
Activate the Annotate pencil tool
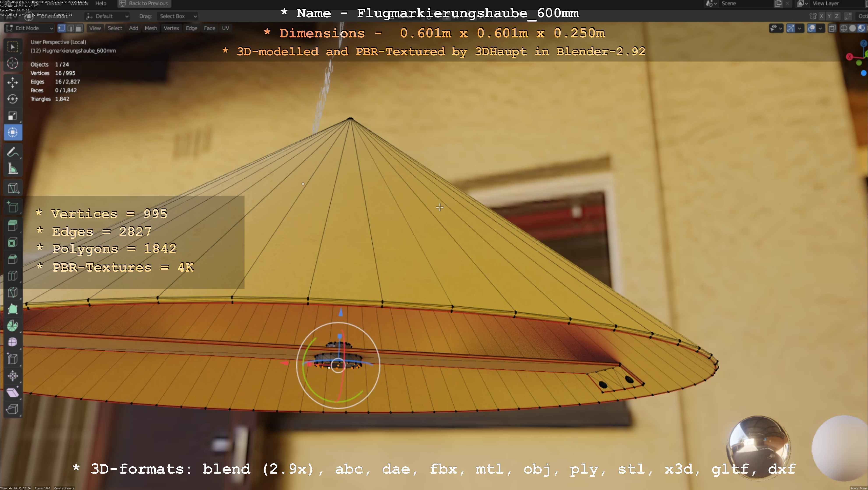(x=13, y=152)
